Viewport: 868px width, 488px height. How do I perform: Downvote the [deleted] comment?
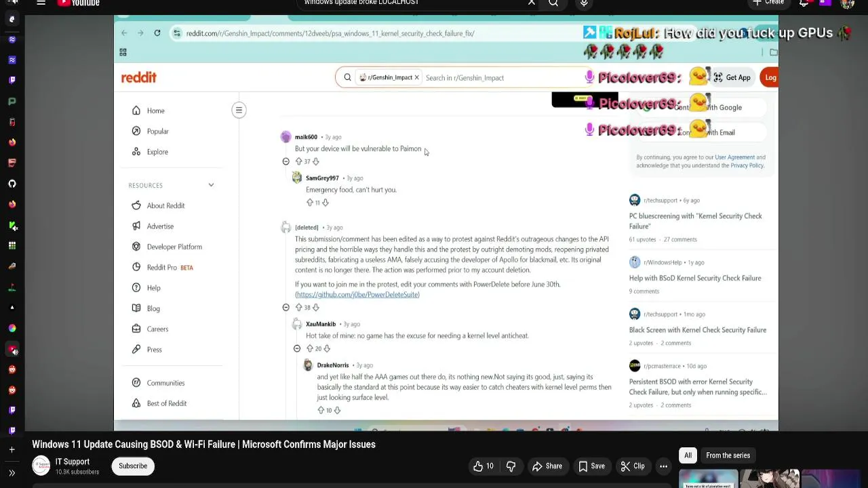point(315,308)
